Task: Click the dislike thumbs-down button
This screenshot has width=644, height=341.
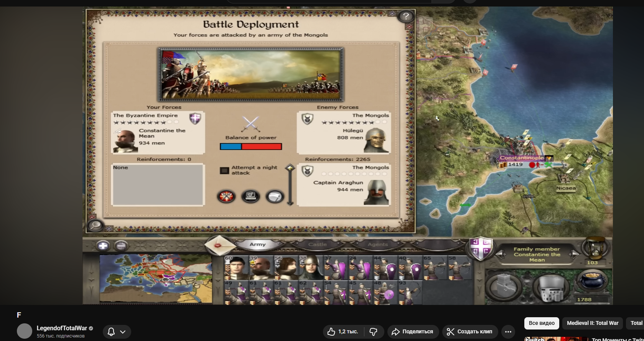Action: point(373,332)
